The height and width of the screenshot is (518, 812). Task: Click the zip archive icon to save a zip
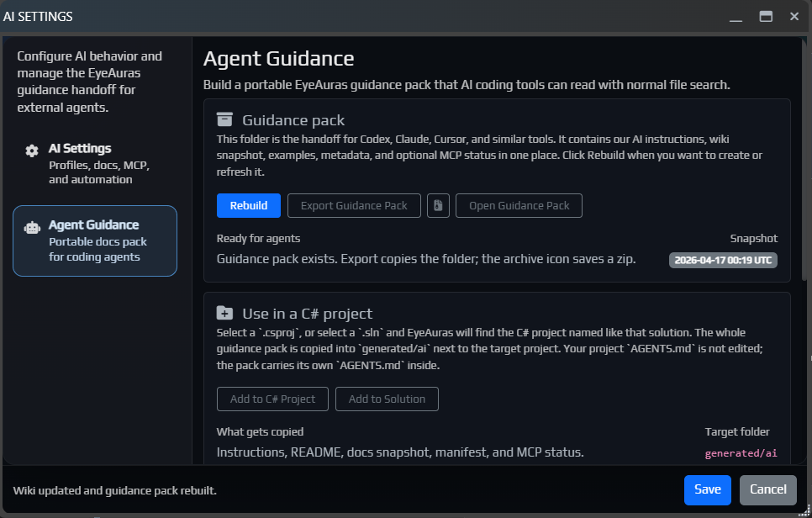[438, 205]
